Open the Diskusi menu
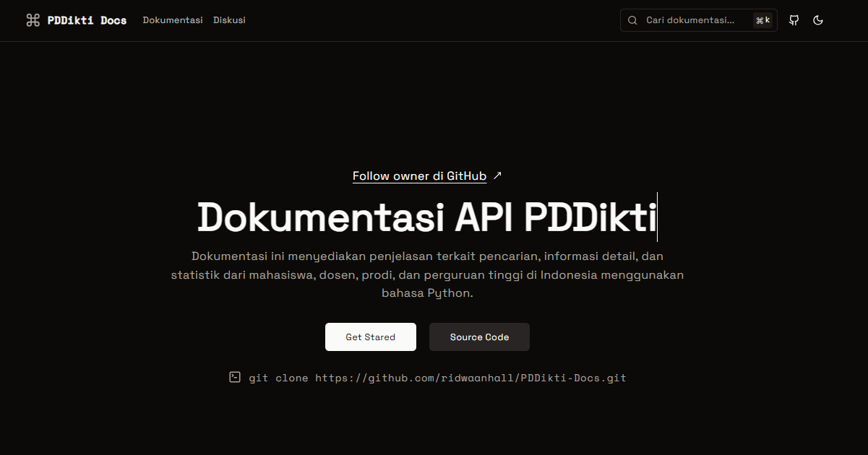 pyautogui.click(x=229, y=20)
